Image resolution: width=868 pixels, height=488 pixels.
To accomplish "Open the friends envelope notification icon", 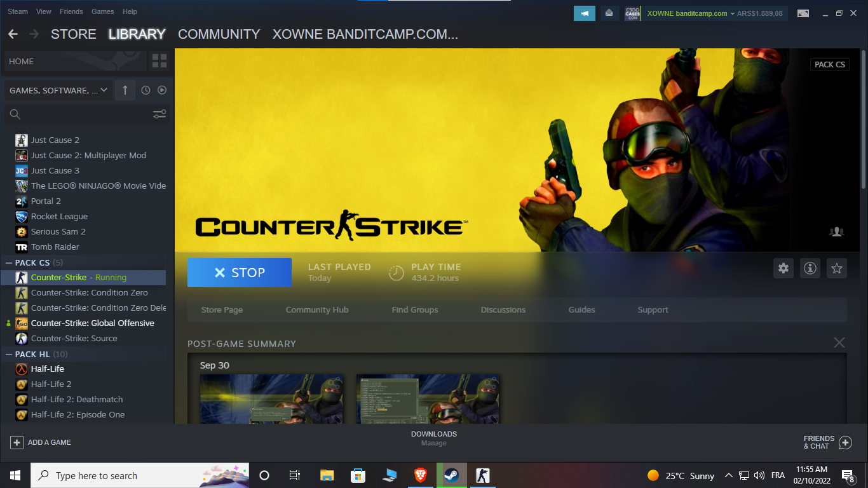I will 609,13.
